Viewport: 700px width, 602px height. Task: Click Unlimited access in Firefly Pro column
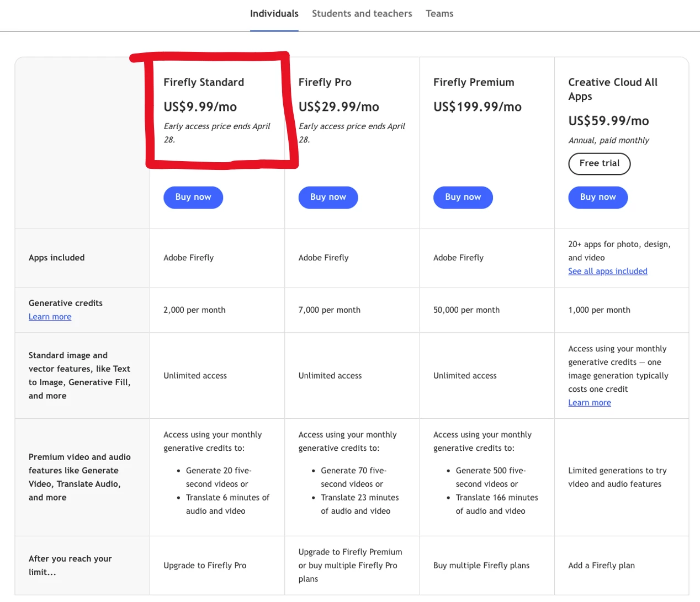pos(330,376)
